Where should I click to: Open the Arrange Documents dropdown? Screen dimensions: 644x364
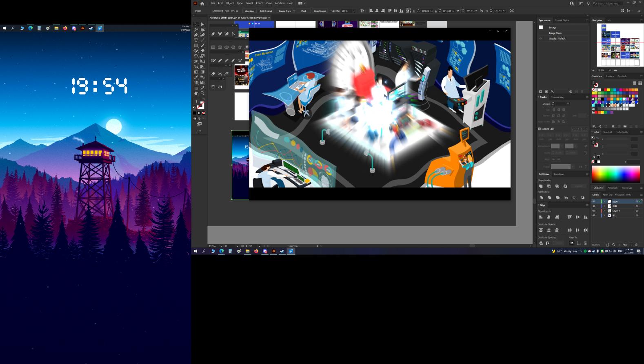click(x=302, y=3)
